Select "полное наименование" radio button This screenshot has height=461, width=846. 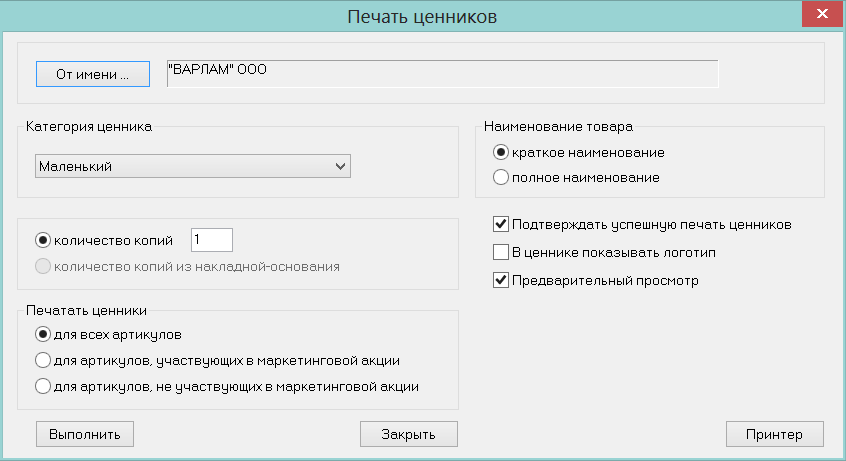click(501, 177)
